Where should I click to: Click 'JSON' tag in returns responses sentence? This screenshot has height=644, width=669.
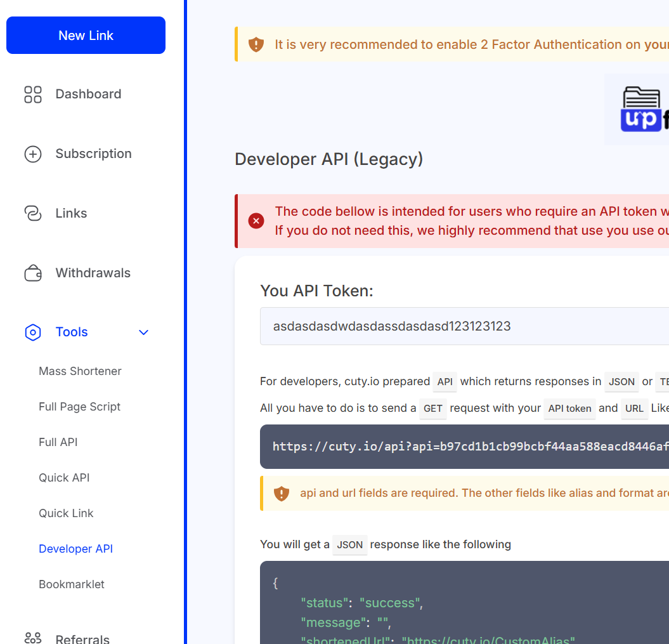point(621,381)
